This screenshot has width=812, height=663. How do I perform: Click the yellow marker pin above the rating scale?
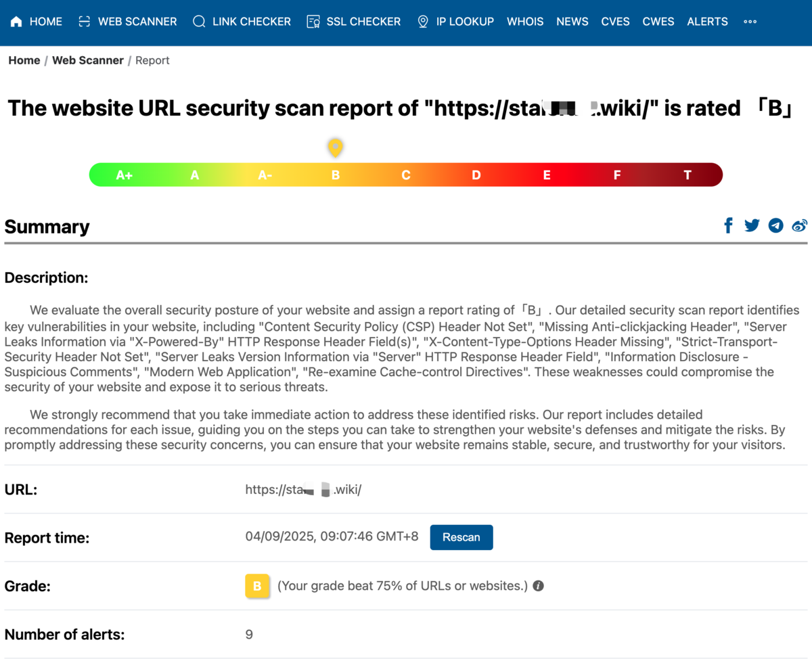coord(336,147)
